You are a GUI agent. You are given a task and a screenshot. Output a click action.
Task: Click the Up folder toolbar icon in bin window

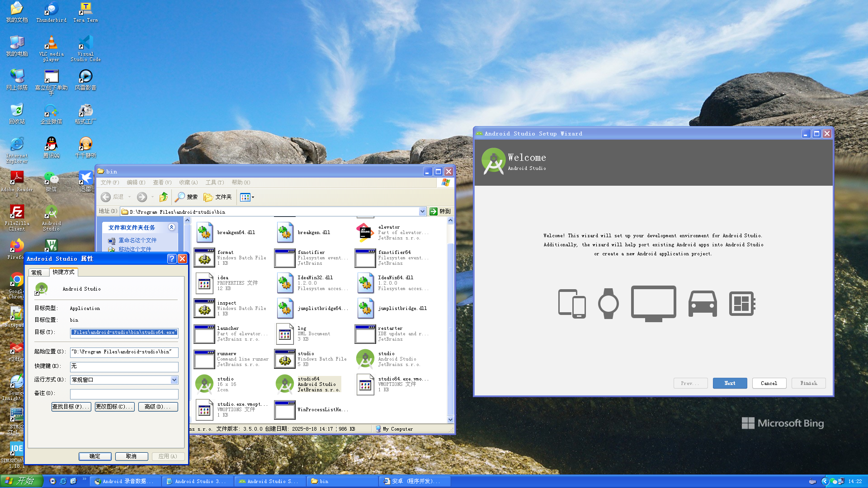pyautogui.click(x=164, y=197)
